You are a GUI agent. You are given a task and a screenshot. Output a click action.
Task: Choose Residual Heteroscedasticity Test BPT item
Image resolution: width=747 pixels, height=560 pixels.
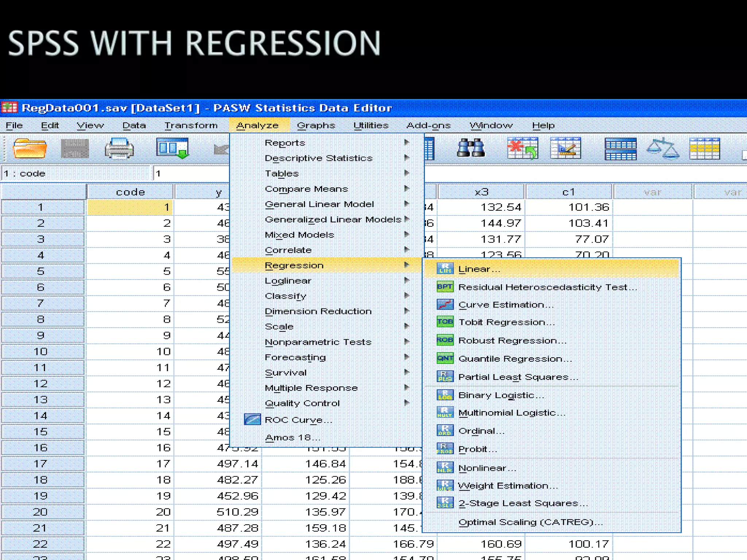(x=547, y=287)
